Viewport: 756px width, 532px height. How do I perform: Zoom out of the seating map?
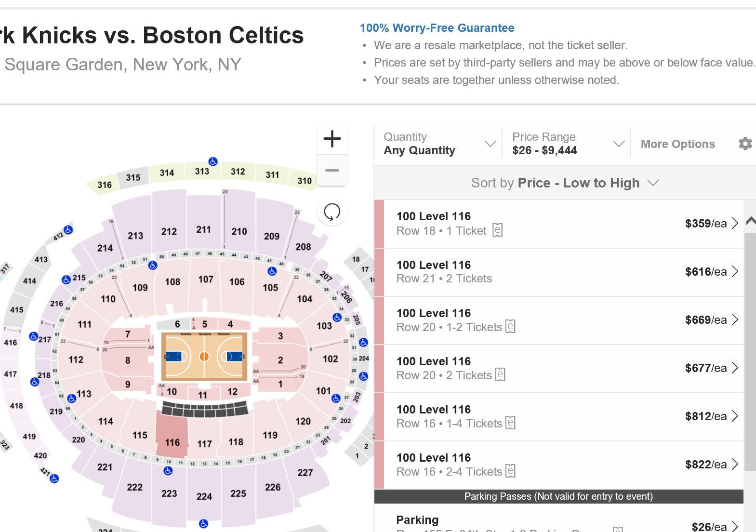tap(332, 171)
